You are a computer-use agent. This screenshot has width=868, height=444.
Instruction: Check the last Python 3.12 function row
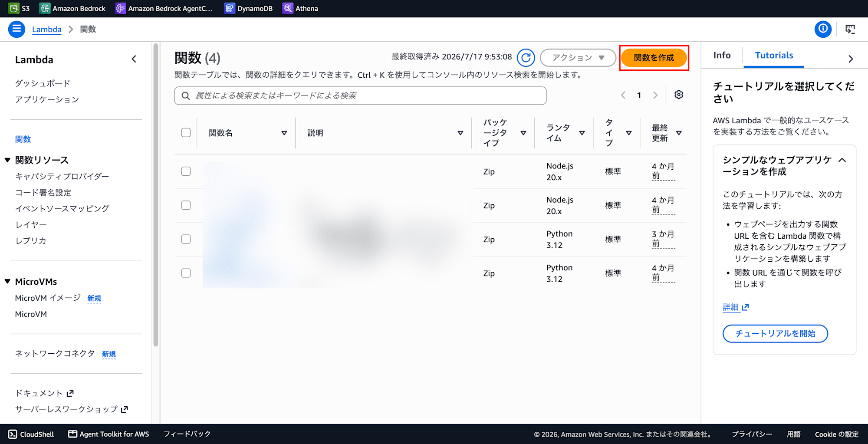coord(186,273)
